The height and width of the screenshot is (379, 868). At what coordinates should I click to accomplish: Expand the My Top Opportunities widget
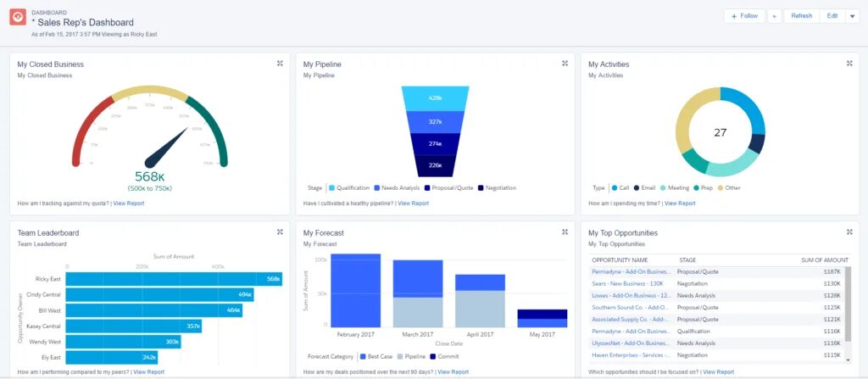click(849, 232)
